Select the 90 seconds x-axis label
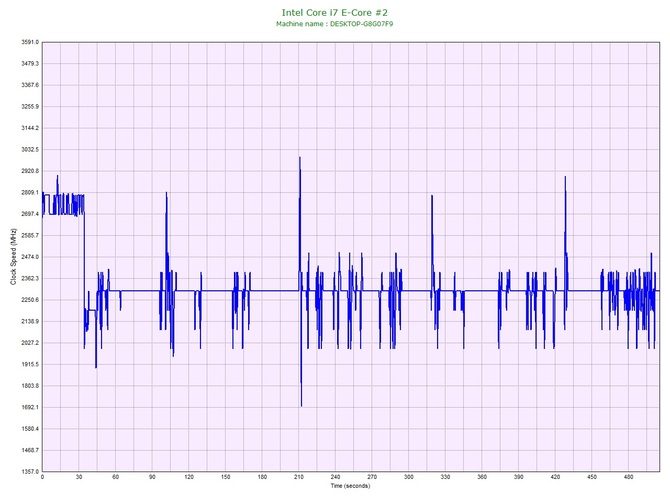 pos(152,477)
